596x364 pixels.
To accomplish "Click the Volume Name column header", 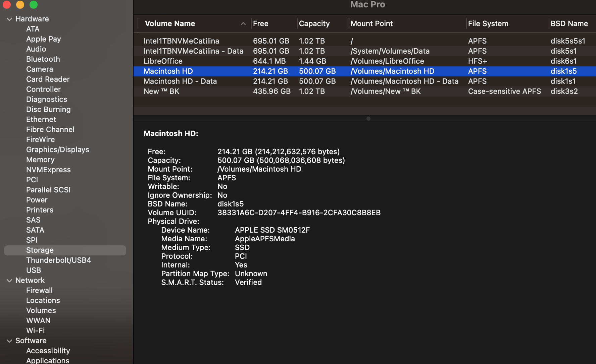I will tap(170, 23).
